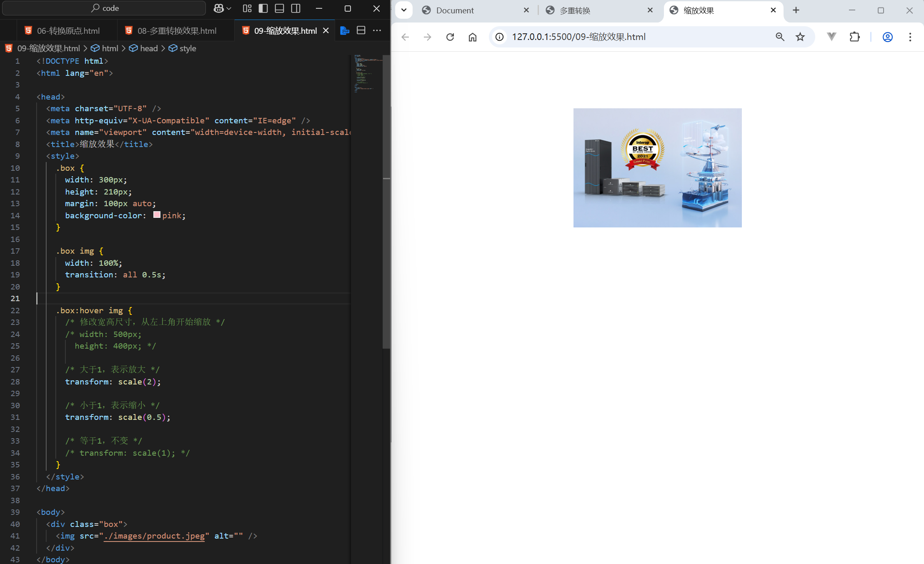Click the reload page icon in Chrome
Image resolution: width=924 pixels, height=564 pixels.
coord(450,37)
